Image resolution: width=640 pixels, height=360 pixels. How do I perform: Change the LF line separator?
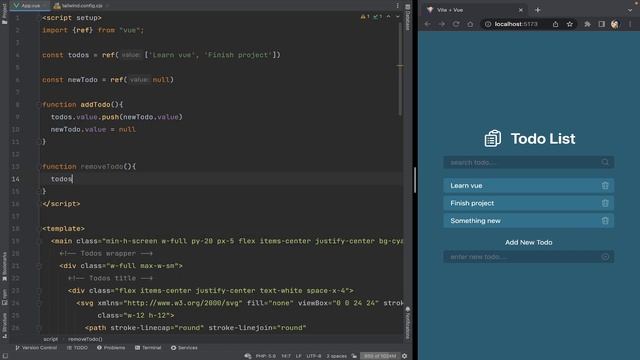coord(299,356)
